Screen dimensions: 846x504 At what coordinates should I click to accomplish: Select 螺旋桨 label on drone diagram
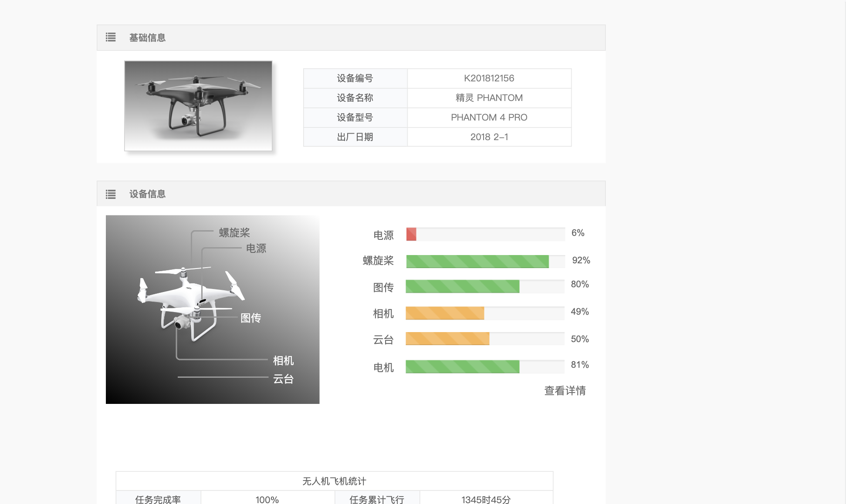pos(234,233)
